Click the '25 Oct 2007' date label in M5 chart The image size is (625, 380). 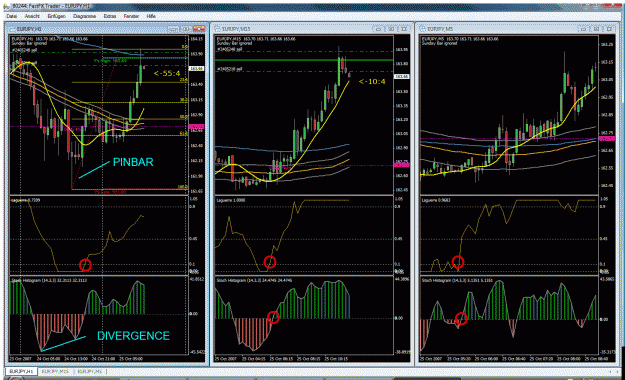pos(431,358)
